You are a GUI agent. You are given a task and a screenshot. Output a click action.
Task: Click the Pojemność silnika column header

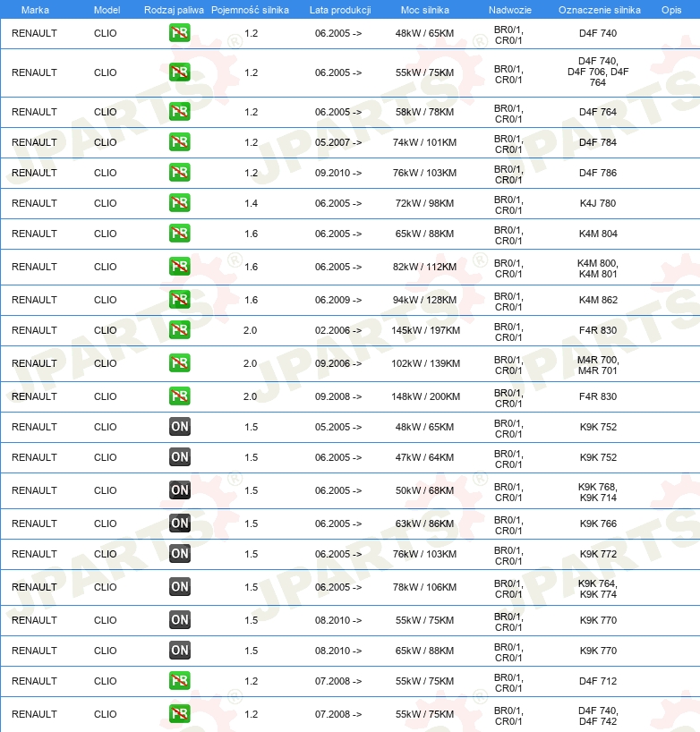250,10
